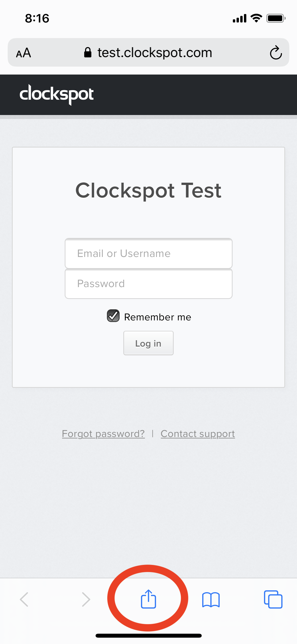Open the Forgot password link
Viewport: 297px width, 644px height.
[103, 434]
